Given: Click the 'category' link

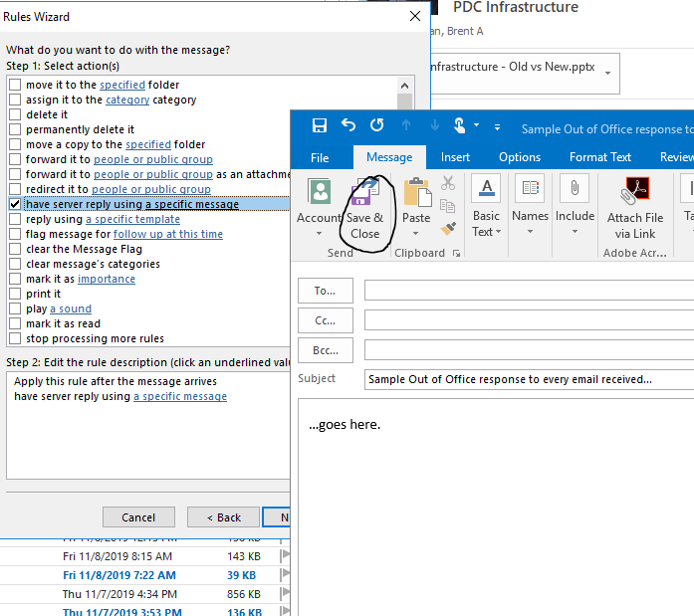Looking at the screenshot, I should click(x=127, y=100).
